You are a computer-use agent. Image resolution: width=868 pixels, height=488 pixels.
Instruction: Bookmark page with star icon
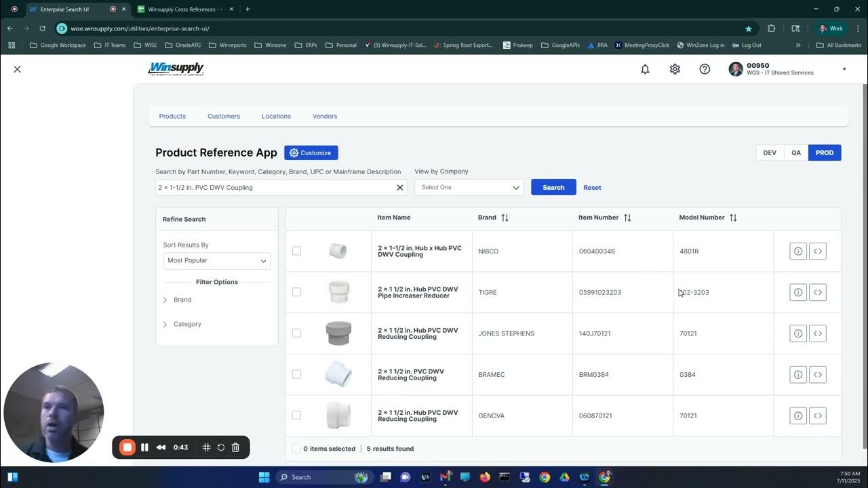click(749, 28)
